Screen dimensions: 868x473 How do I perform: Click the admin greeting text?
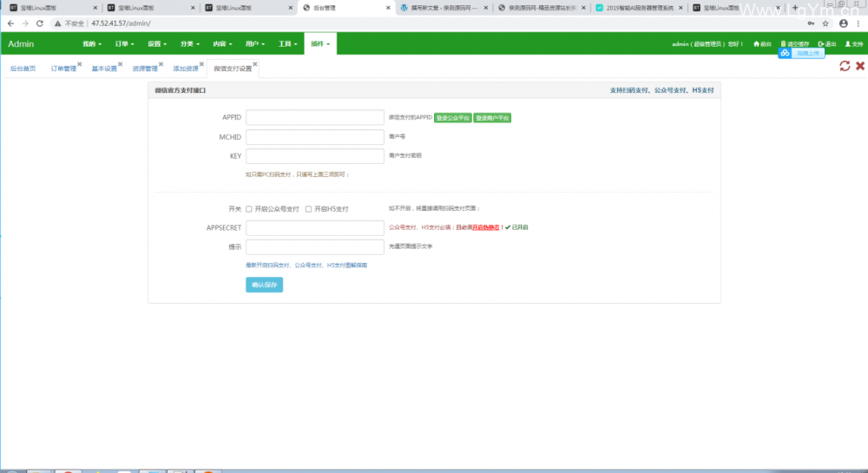[707, 43]
